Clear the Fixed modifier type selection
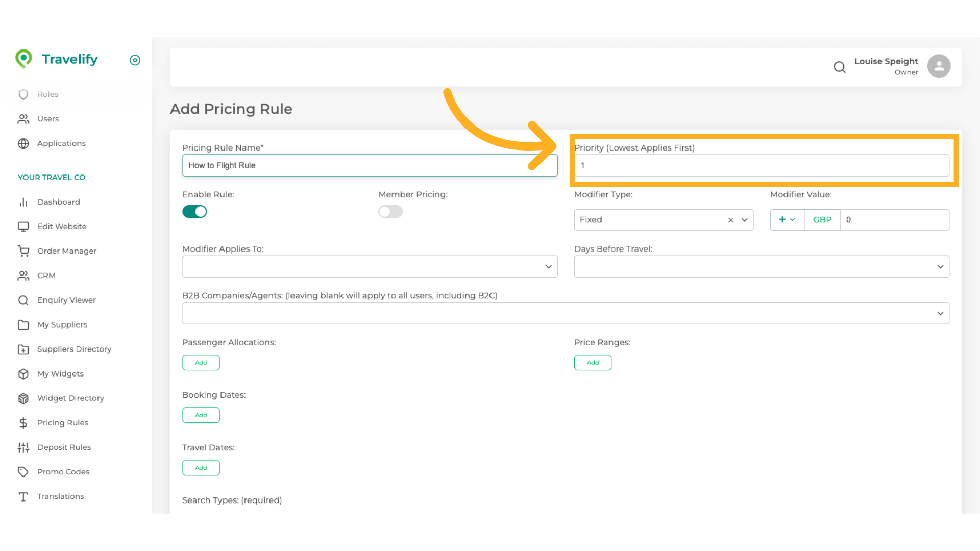The height and width of the screenshot is (551, 980). click(730, 220)
